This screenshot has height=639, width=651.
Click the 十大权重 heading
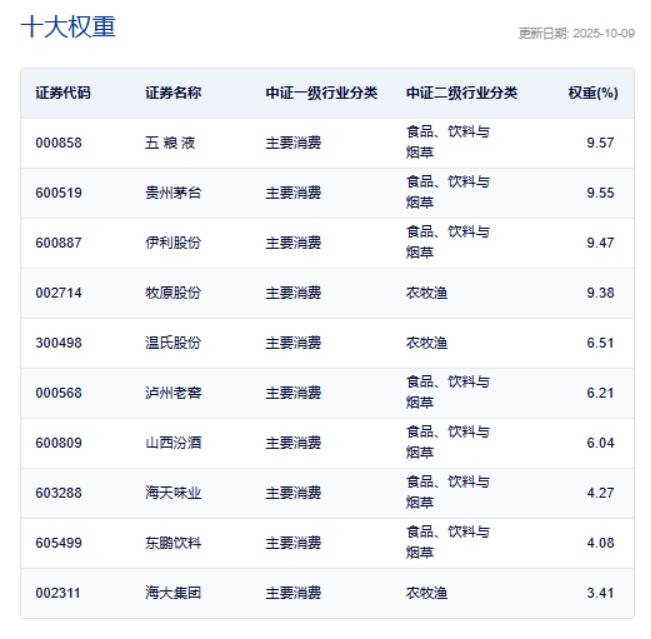[68, 27]
